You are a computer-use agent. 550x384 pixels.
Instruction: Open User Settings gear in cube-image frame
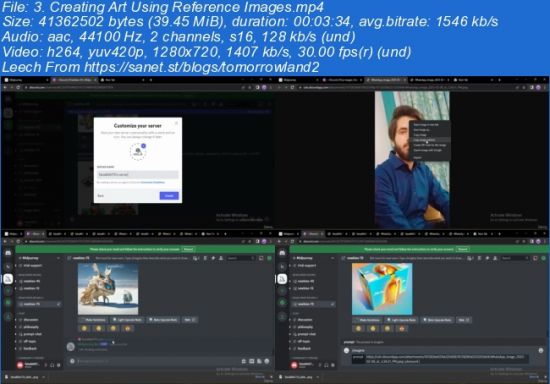point(333,365)
